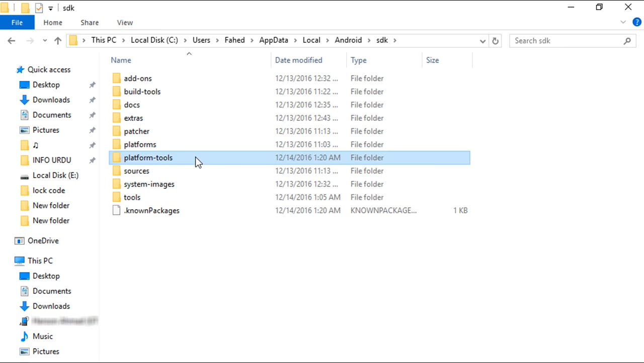Select the platforms folder icon
Screen dimensions: 644x363
tap(117, 144)
